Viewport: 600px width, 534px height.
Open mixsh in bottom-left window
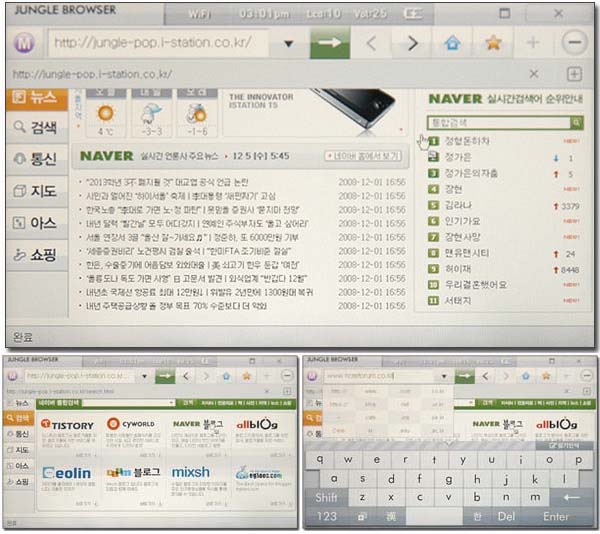191,472
